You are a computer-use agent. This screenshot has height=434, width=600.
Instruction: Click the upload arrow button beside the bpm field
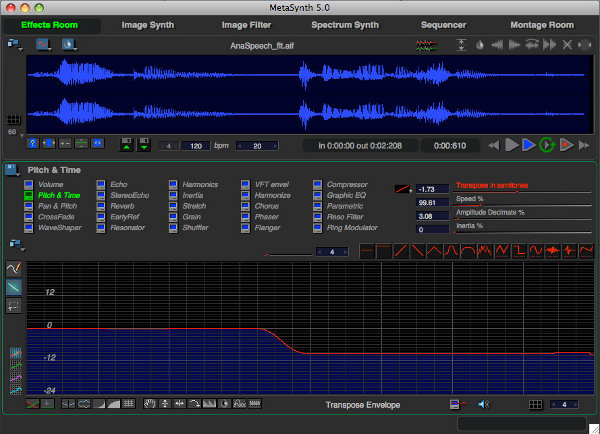coord(126,145)
